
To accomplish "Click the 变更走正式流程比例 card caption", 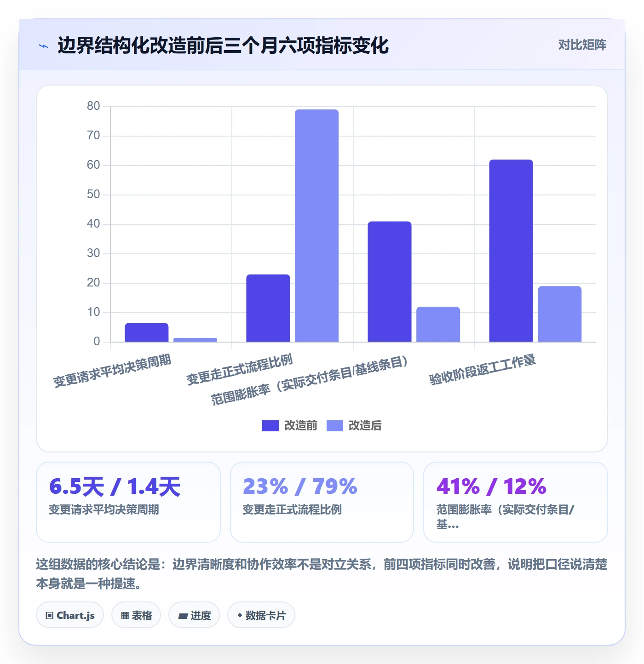I will click(292, 509).
